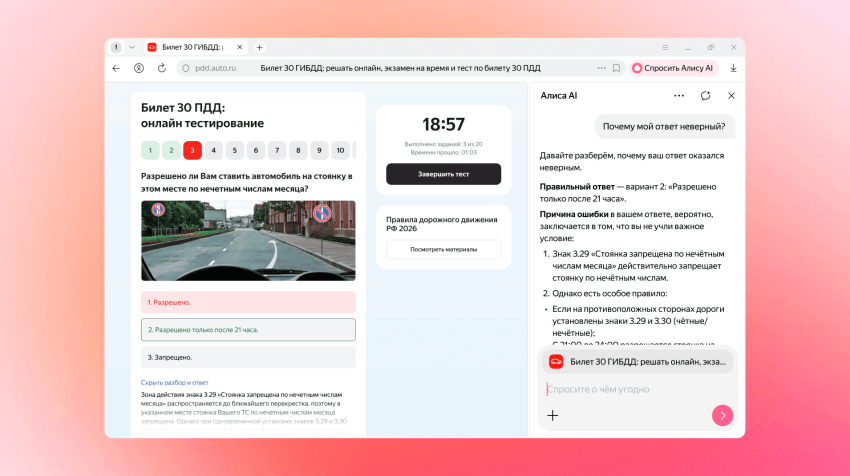This screenshot has width=850, height=476.
Task: Click Завершить тест button
Action: (443, 174)
